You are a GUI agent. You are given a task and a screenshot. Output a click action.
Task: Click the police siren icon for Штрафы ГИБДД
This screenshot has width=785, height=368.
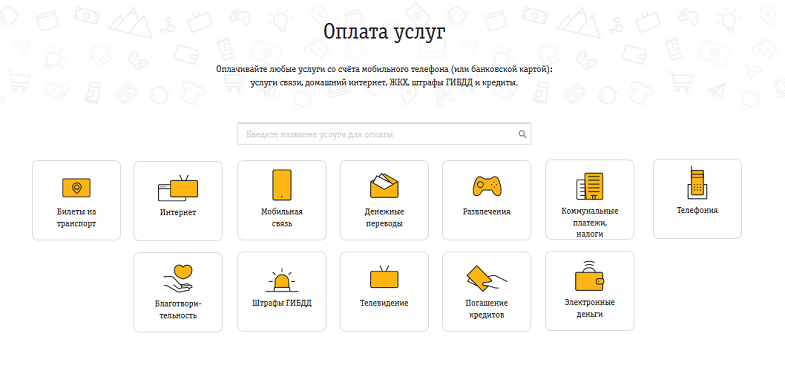[281, 280]
